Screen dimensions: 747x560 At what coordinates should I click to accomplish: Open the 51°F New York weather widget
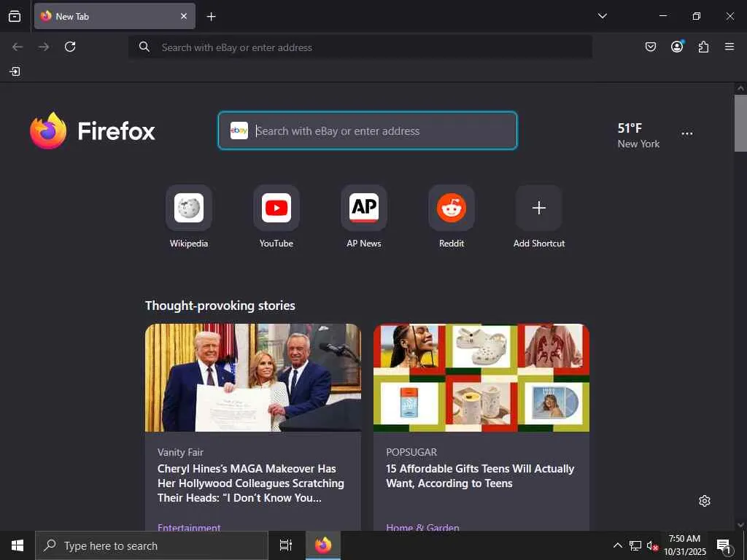[638, 135]
